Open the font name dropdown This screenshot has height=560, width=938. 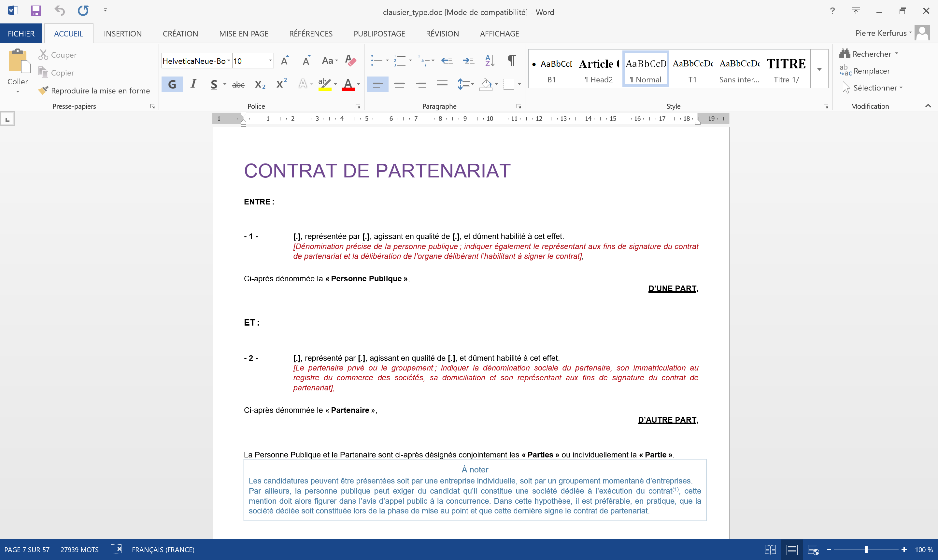tap(228, 61)
